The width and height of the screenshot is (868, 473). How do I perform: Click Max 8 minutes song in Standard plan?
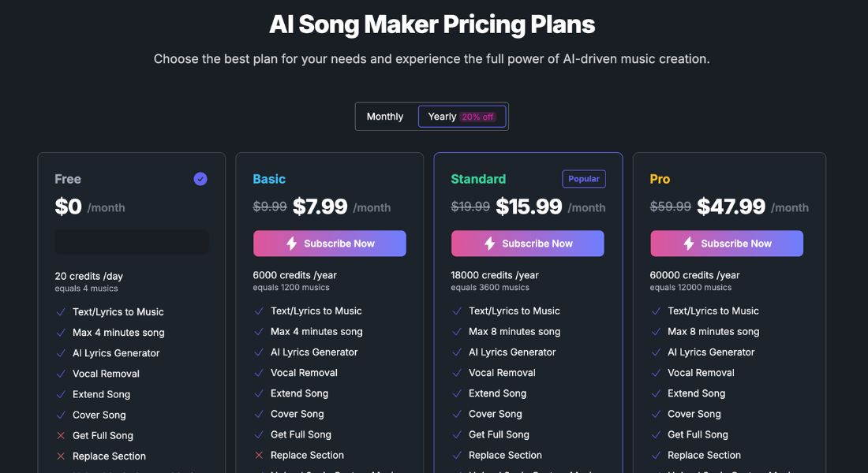514,331
